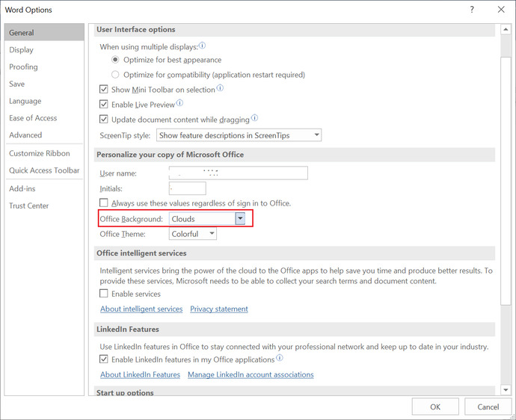516x420 pixels.
Task: Open the Save category
Action: (x=44, y=84)
